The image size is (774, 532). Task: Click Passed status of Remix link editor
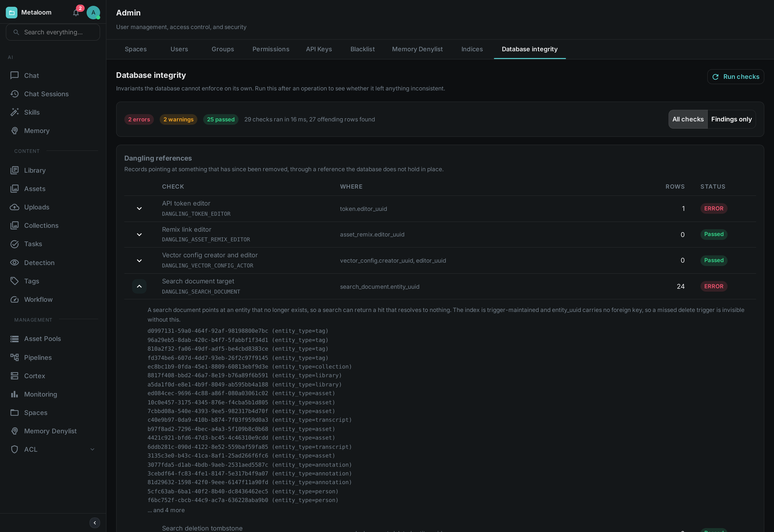[x=714, y=234]
